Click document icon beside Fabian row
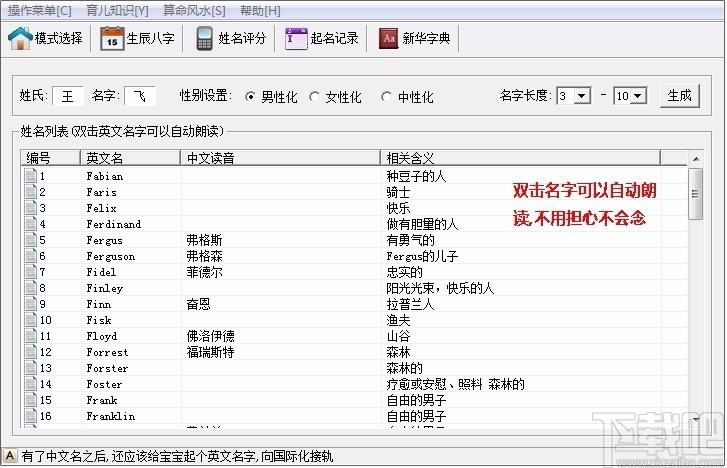This screenshot has height=468, width=727. (x=30, y=176)
